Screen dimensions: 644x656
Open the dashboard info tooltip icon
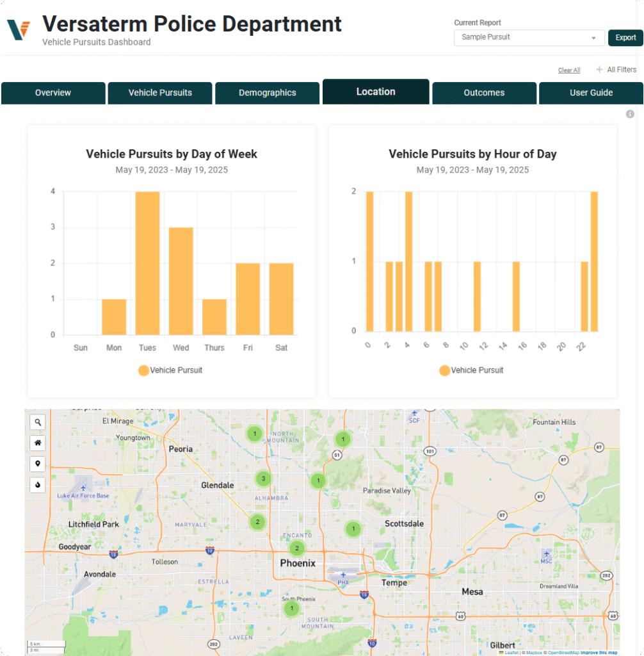[630, 114]
